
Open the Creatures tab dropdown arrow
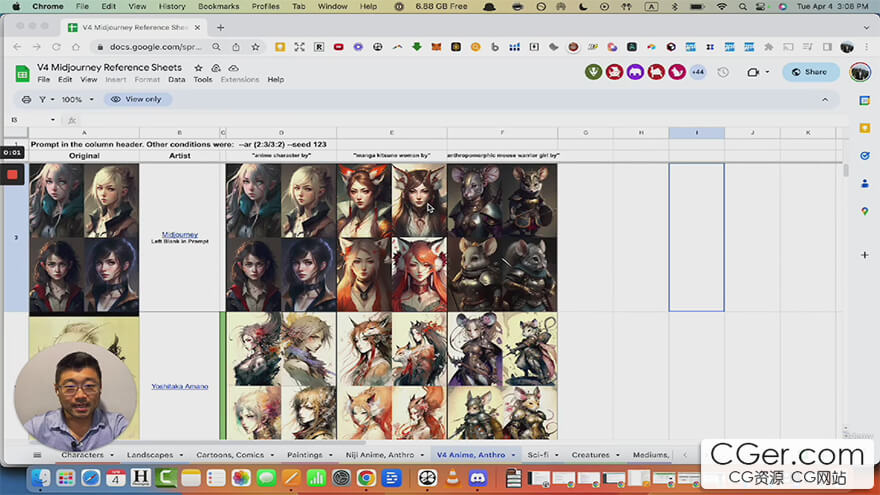[x=618, y=455]
